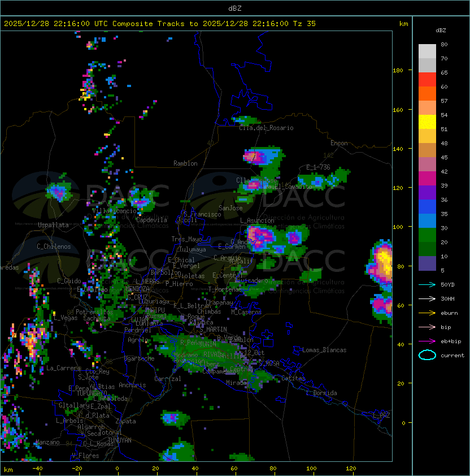Click the magenta eb+bip arrow in legend
Image resolution: width=470 pixels, height=476 pixels.
[x=427, y=341]
